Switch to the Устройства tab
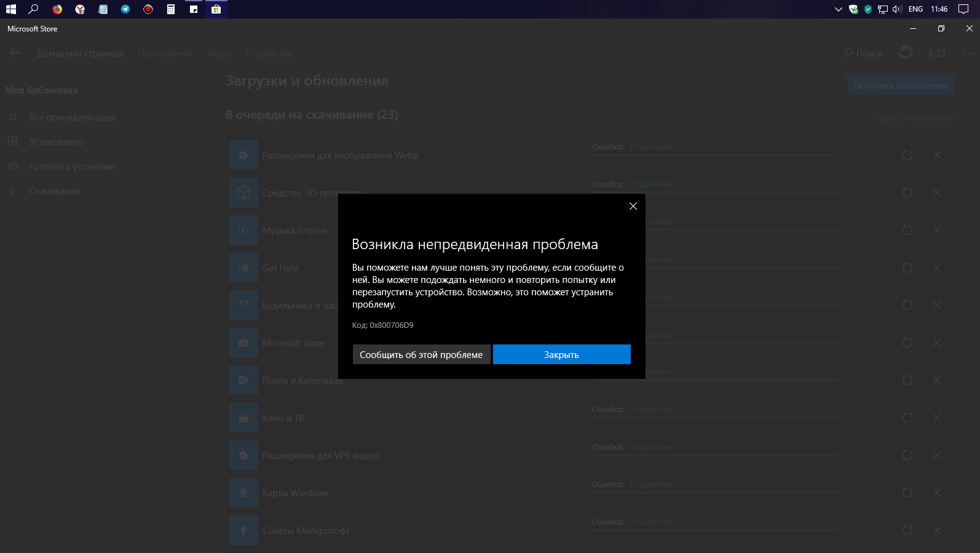This screenshot has height=553, width=980. point(269,54)
